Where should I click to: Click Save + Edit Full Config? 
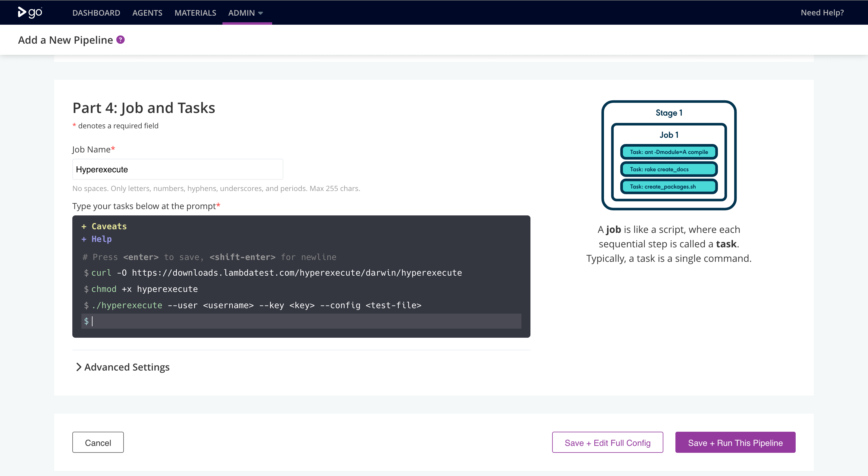(607, 442)
